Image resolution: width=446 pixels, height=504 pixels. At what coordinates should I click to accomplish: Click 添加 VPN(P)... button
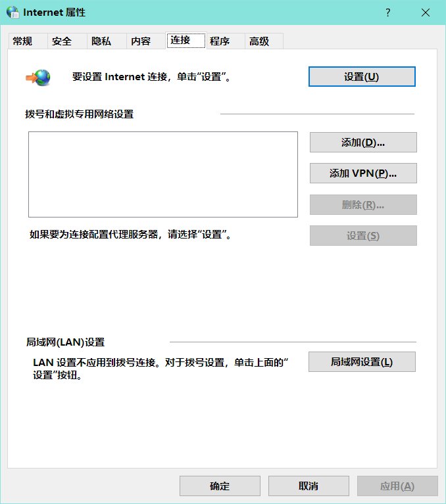click(x=363, y=173)
